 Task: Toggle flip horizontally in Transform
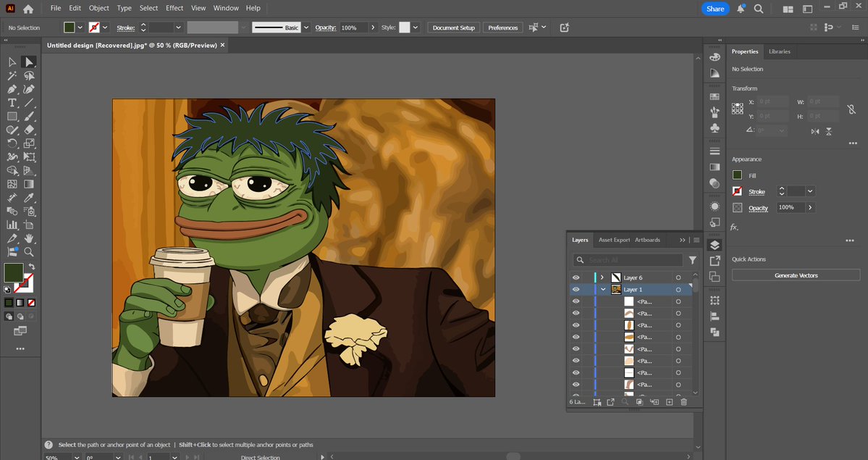coord(815,131)
